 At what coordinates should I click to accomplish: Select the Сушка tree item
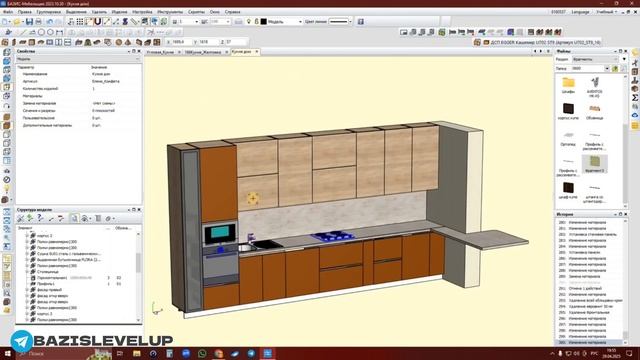(68, 253)
